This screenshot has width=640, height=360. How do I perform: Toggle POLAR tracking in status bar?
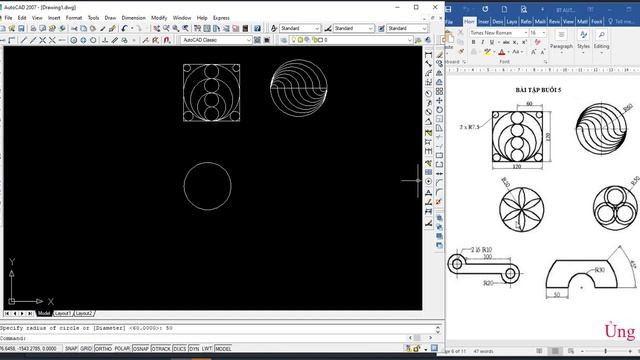coord(122,349)
